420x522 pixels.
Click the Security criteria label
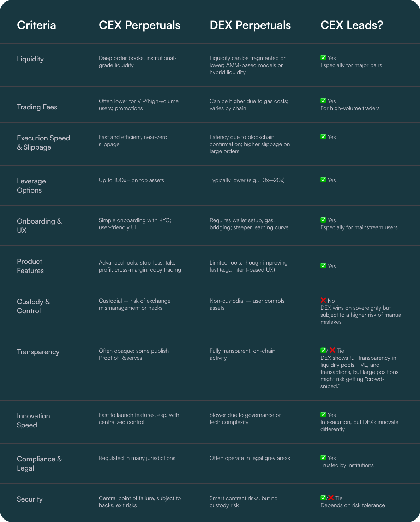pos(30,499)
